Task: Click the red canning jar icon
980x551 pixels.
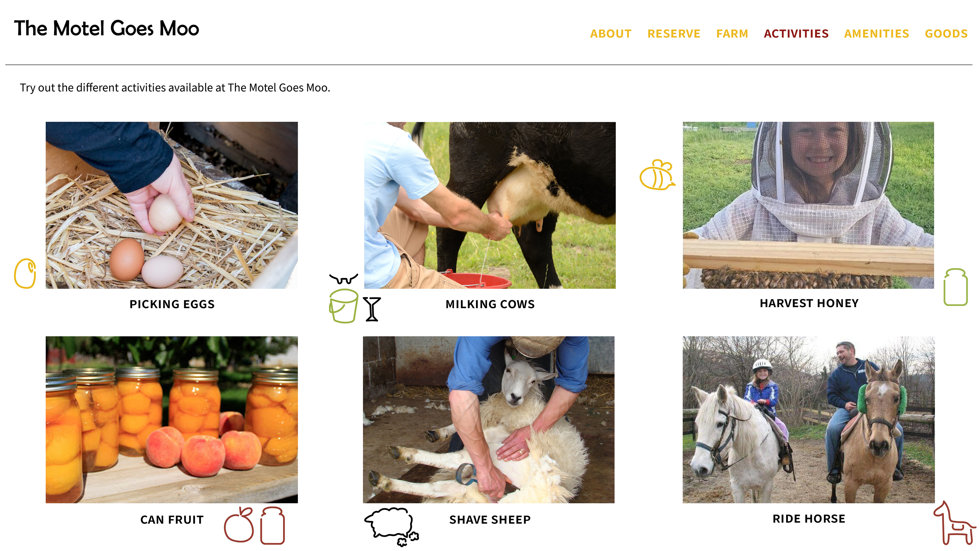Action: (x=272, y=525)
